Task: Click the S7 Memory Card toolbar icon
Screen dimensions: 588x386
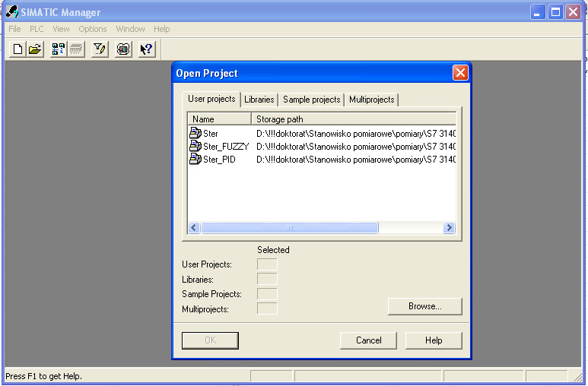Action: (x=76, y=49)
